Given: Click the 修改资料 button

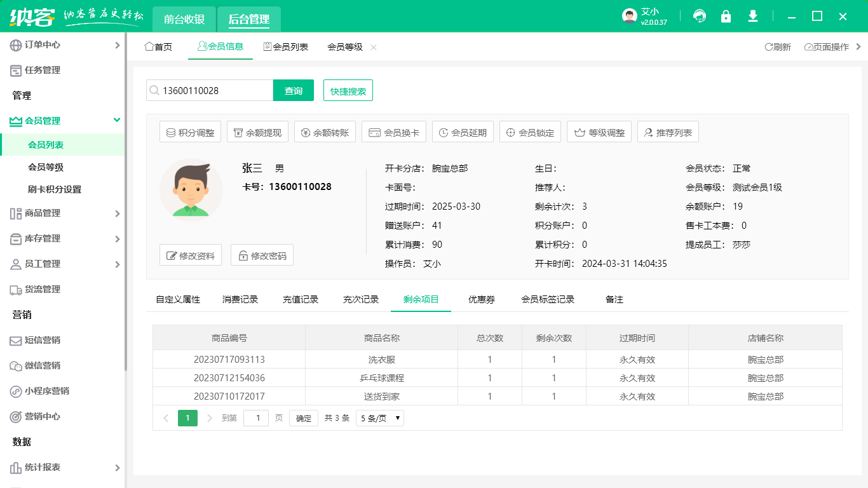Looking at the screenshot, I should (191, 255).
